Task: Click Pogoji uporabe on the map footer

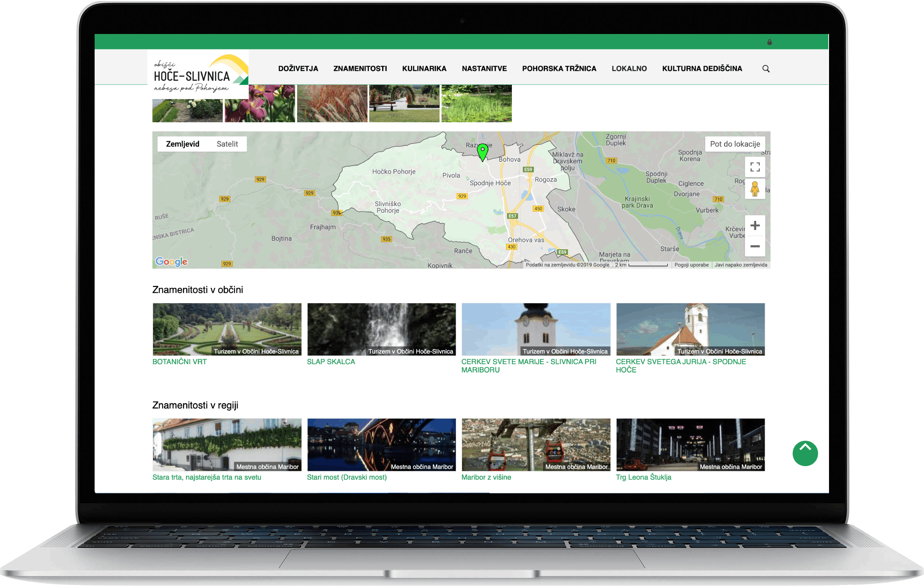Action: click(x=691, y=265)
